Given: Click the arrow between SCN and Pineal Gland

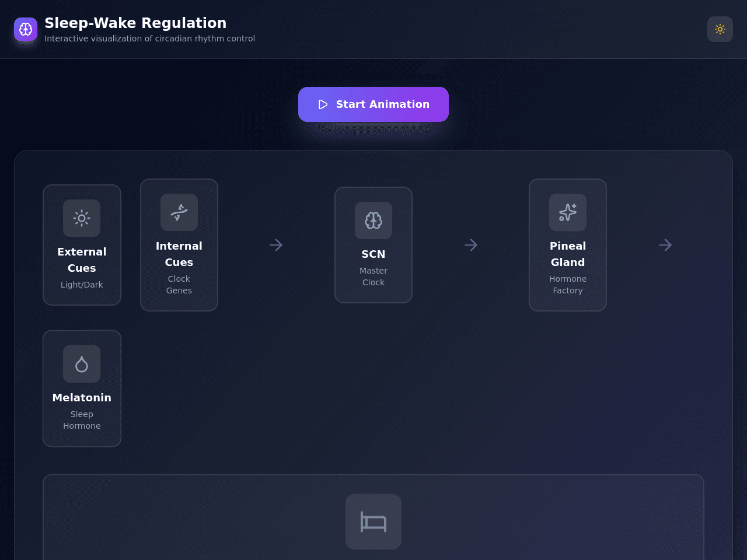Looking at the screenshot, I should click(x=471, y=245).
